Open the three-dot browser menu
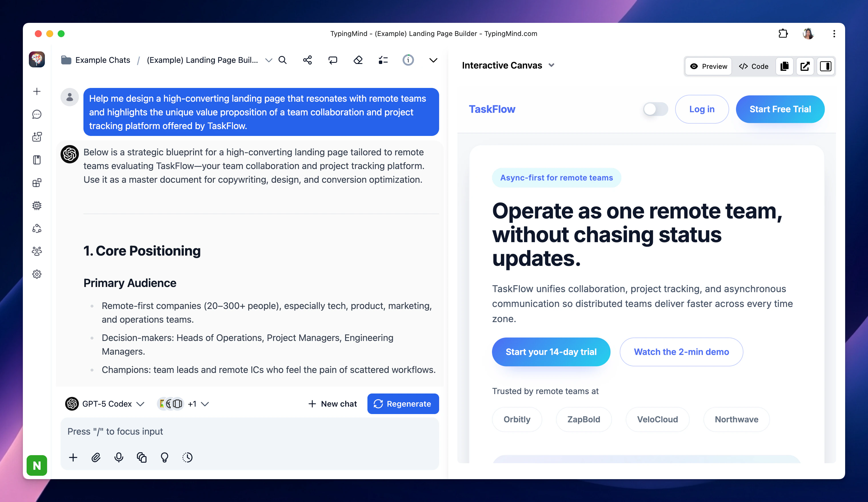Screen dimensions: 868x502 (834, 33)
